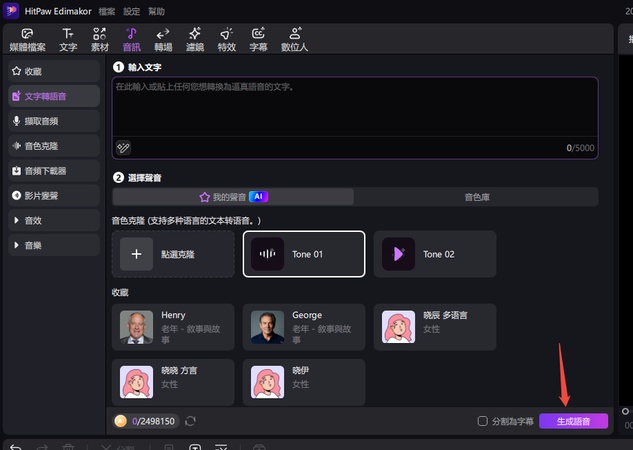Select the 音訊 audio tab
The width and height of the screenshot is (633, 450).
point(132,40)
